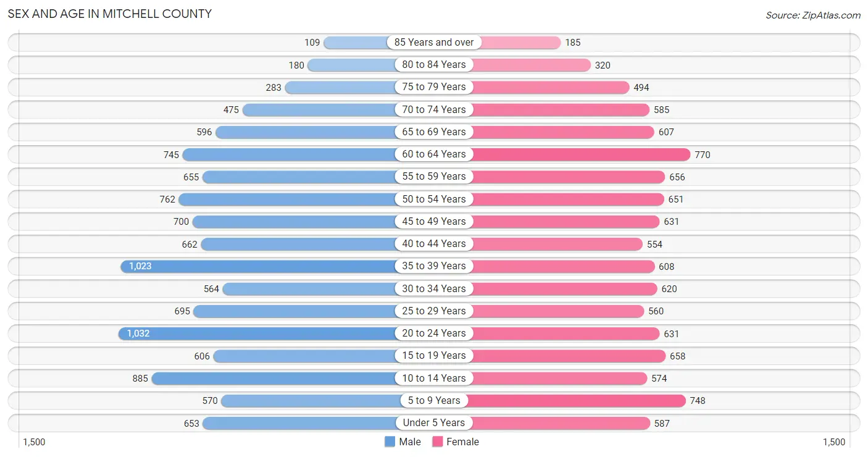Open the ZipAtlas.com source link
Image resolution: width=868 pixels, height=457 pixels.
[813, 15]
